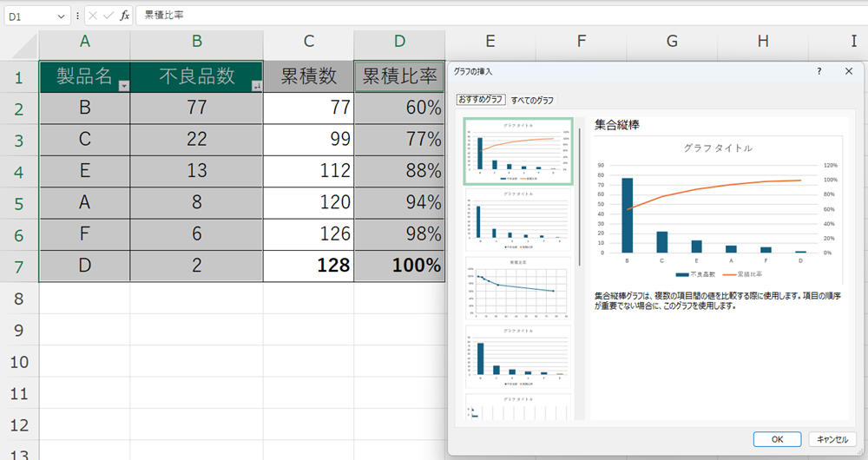The height and width of the screenshot is (460, 868).
Task: Click the キャンセル button
Action: coord(833,439)
